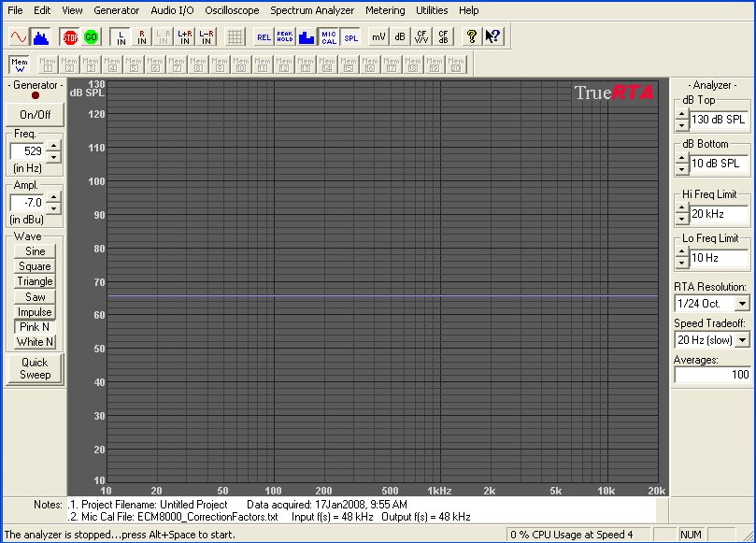Toggle the generator On/Off button
Viewport: 756px width, 543px height.
pos(36,114)
